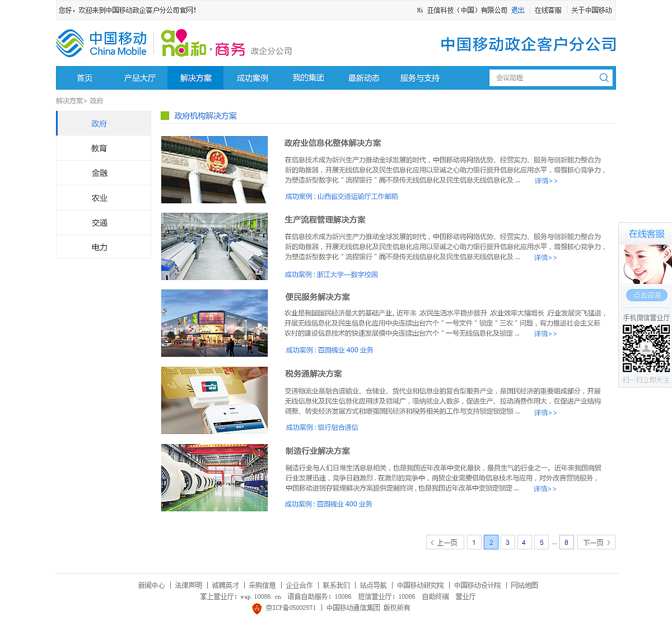Open success case 山西省交通运输厅工作邮箱
Image resolution: width=672 pixels, height=644 pixels.
pyautogui.click(x=358, y=197)
